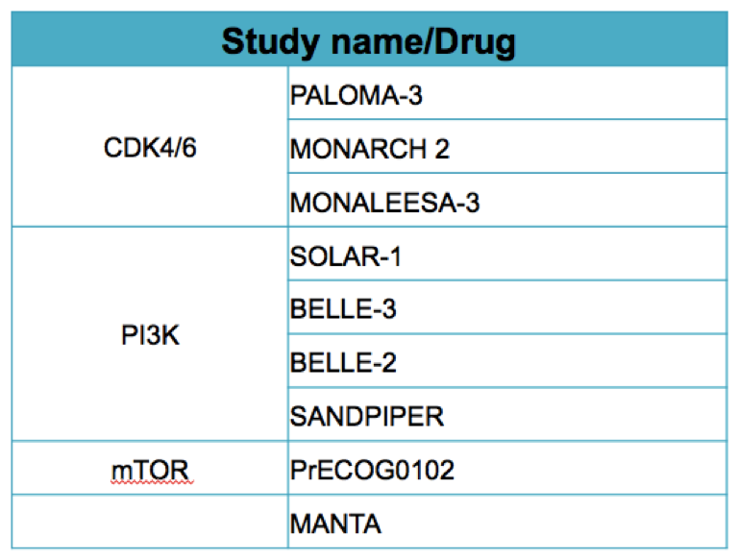The image size is (738, 560).
Task: Click the digit 2 after MONARCH
Action: coord(442,150)
